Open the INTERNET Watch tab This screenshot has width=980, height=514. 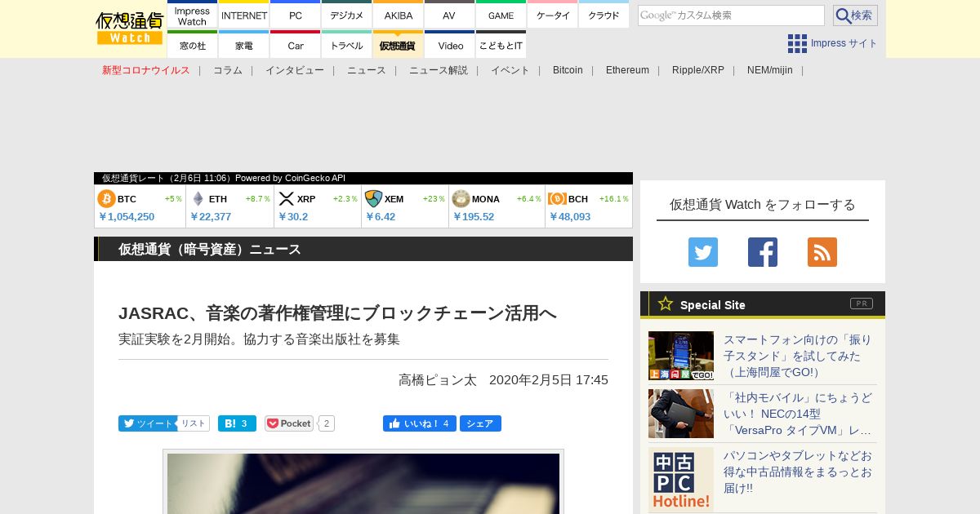(x=244, y=16)
